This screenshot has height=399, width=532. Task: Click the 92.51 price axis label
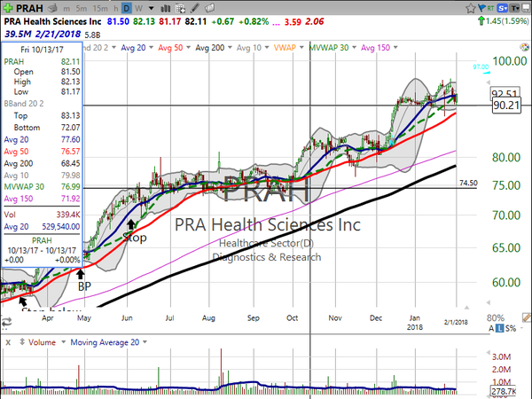505,93
